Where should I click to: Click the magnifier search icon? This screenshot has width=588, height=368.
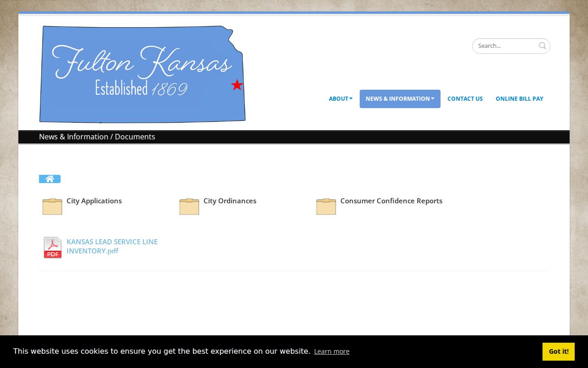[543, 46]
